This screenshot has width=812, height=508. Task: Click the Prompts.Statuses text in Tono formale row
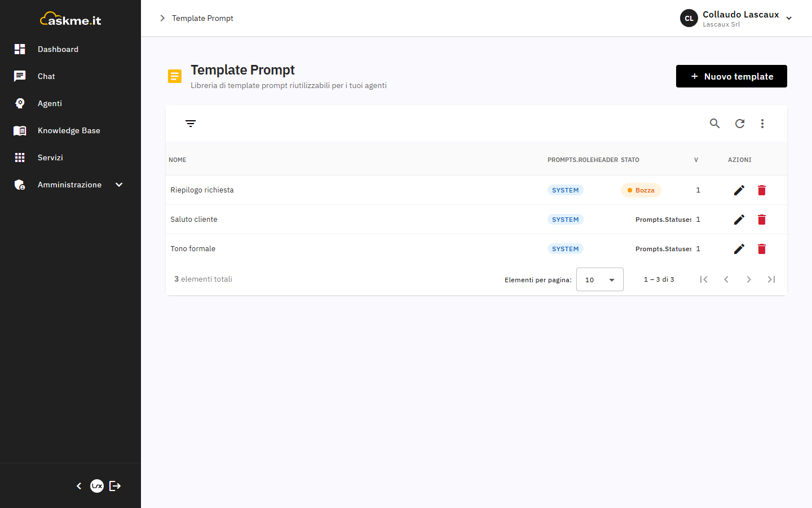pos(664,249)
